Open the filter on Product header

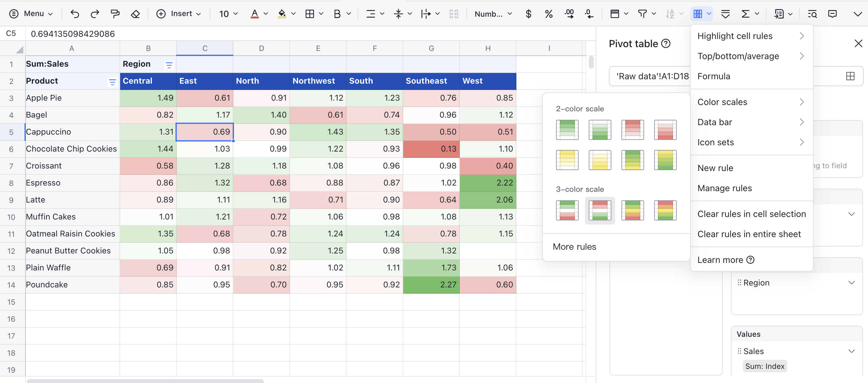(x=112, y=82)
